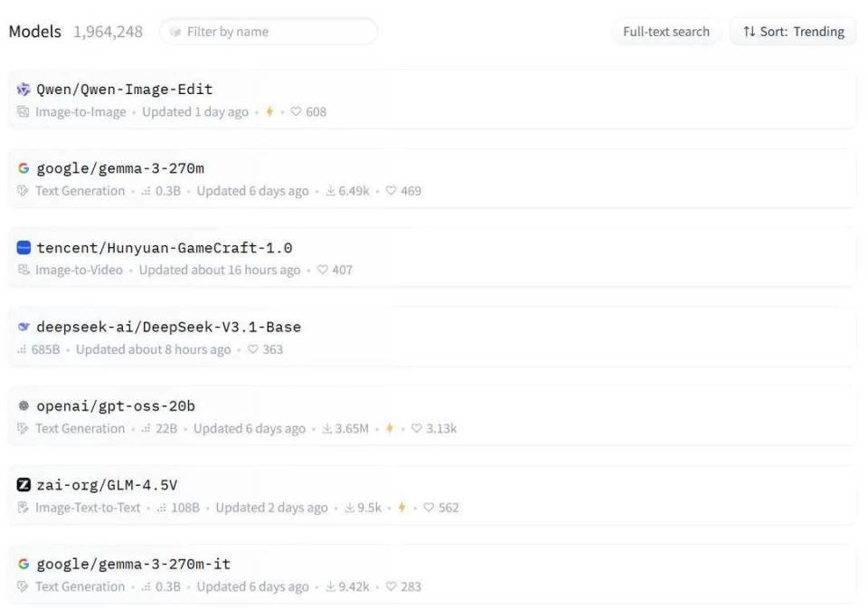Click the OpenAI logo on gpt-oss-20b card

24,405
